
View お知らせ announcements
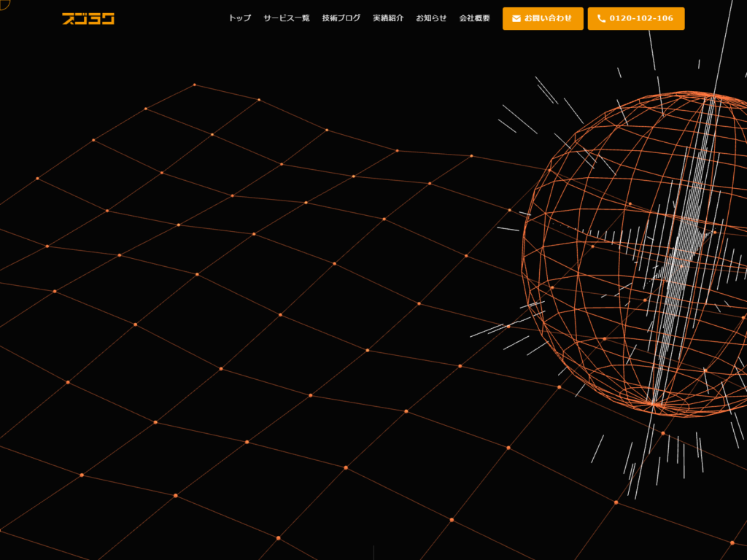tap(431, 18)
